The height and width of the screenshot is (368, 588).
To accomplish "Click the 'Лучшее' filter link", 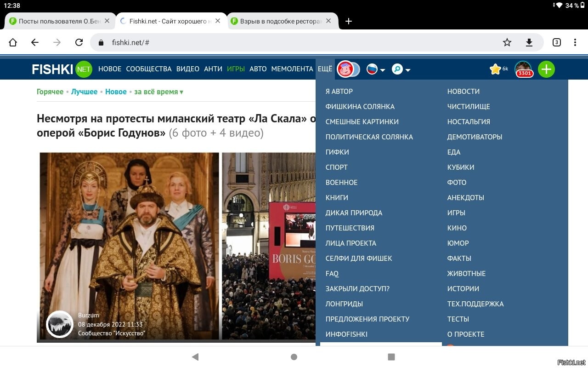I will pos(84,92).
